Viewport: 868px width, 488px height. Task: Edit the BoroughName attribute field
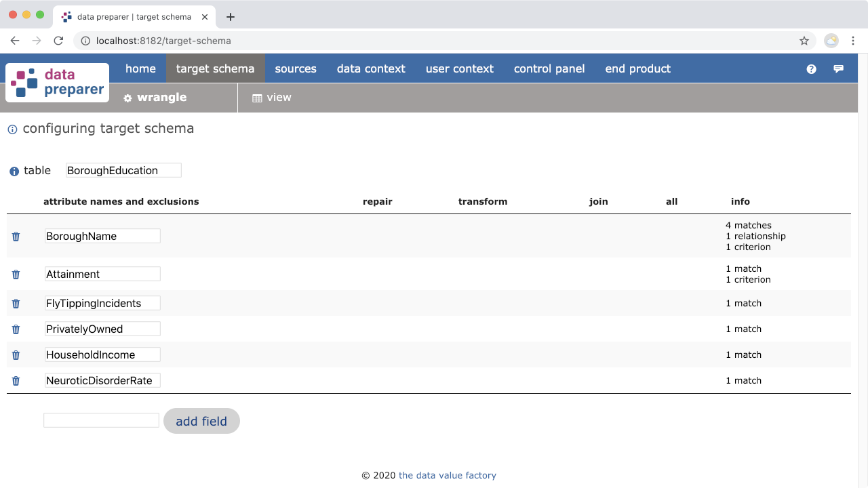click(x=103, y=236)
